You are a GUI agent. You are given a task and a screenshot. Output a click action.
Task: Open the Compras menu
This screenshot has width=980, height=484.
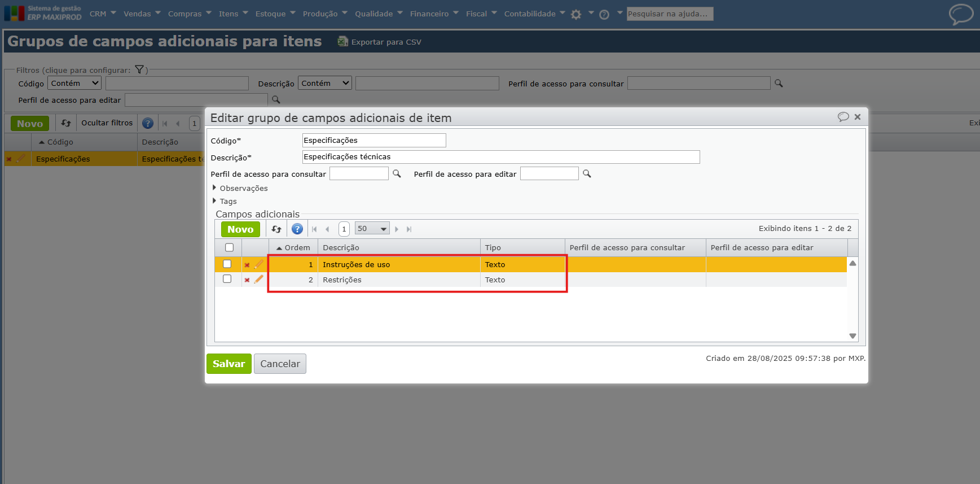point(190,14)
